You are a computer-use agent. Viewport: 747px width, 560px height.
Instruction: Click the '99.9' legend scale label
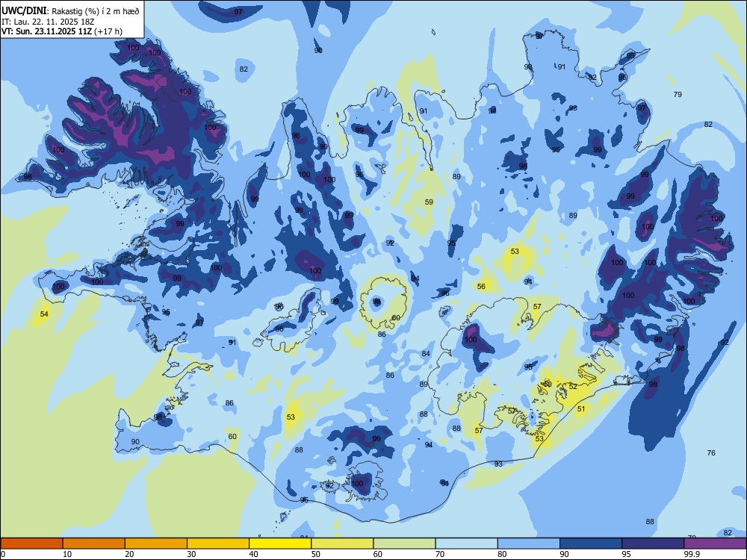(x=692, y=554)
